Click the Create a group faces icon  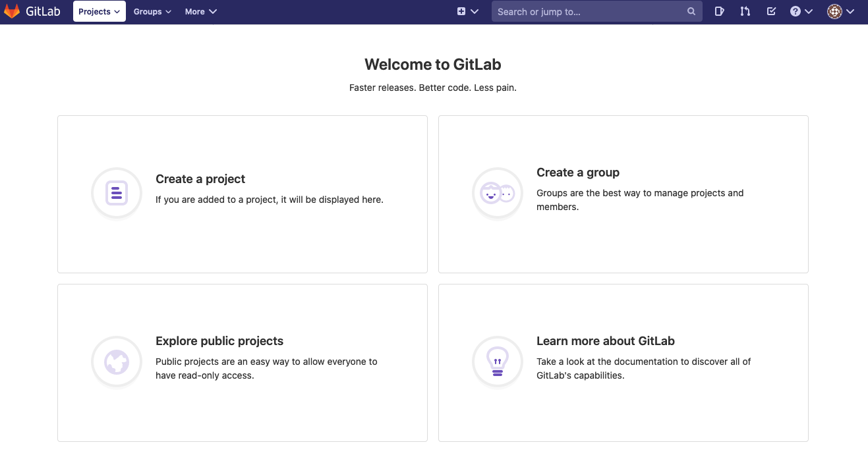pos(497,193)
